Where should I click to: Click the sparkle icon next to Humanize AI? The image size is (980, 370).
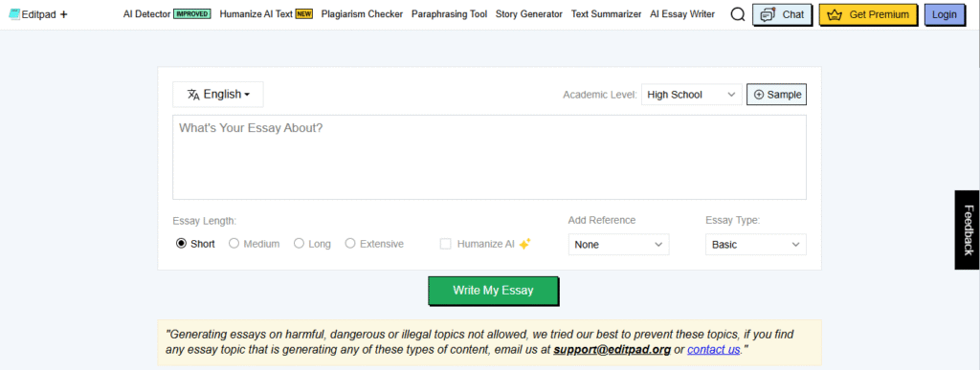click(525, 244)
